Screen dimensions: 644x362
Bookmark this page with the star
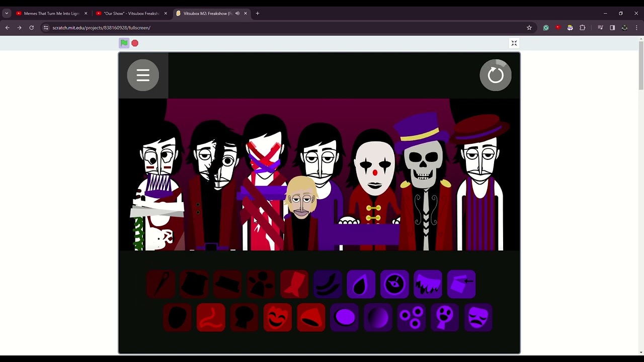pos(529,28)
